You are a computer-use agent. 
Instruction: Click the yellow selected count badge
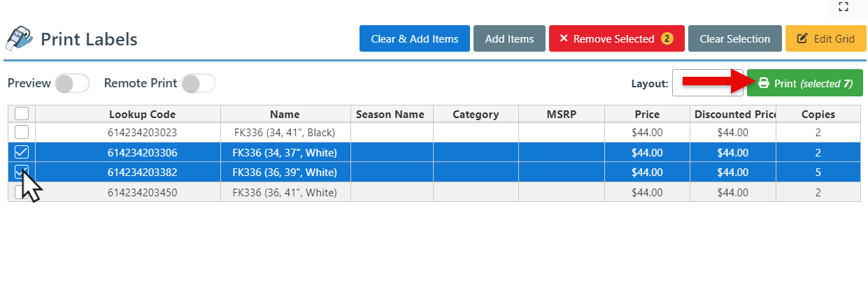coord(667,39)
